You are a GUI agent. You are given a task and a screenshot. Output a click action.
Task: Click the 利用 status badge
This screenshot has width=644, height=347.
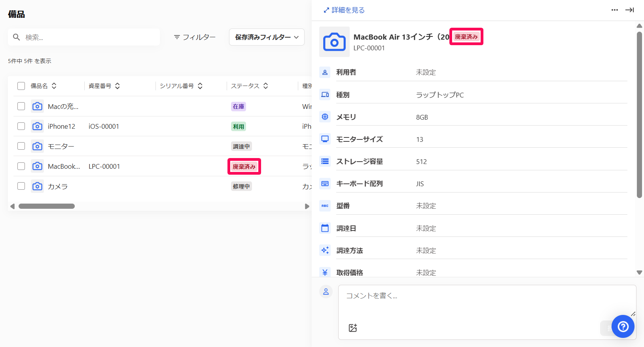pyautogui.click(x=239, y=127)
